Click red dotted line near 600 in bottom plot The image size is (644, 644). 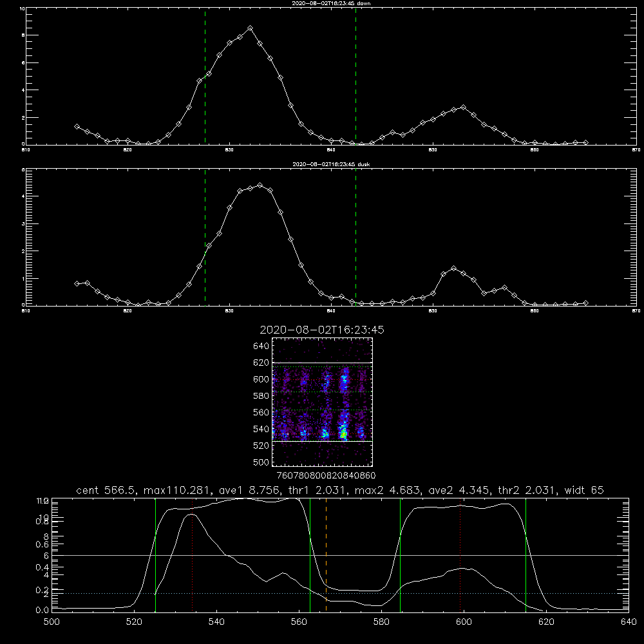click(460, 555)
